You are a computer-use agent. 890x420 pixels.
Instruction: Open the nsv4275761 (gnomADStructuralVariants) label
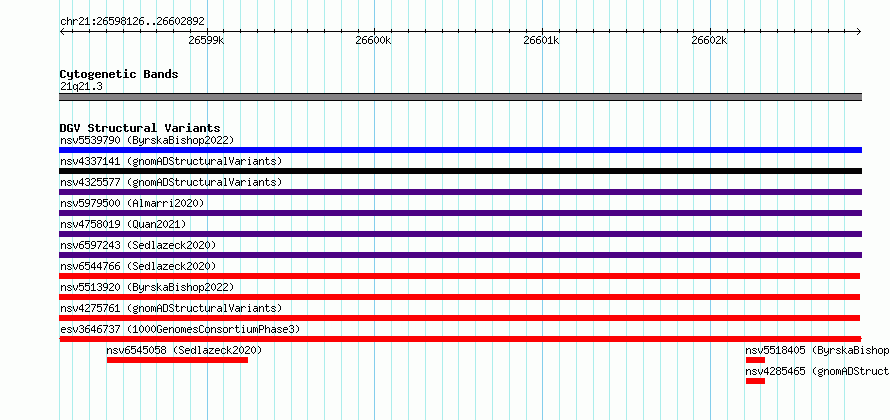pos(171,308)
